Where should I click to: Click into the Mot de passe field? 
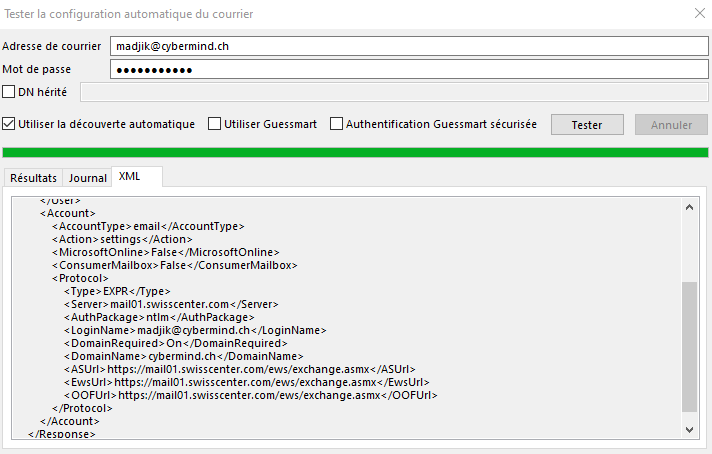[x=408, y=70]
